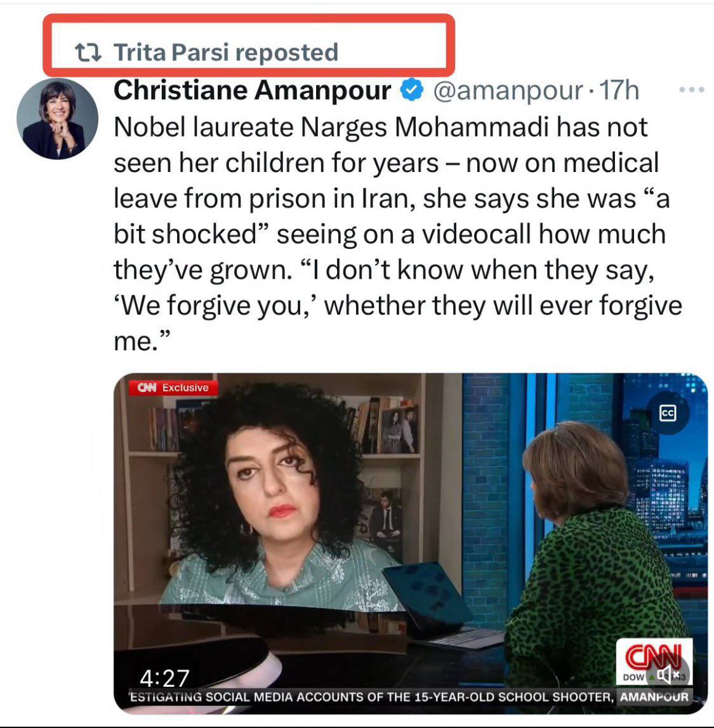Click the red CNN Exclusive badge
The image size is (714, 728).
pos(173,388)
